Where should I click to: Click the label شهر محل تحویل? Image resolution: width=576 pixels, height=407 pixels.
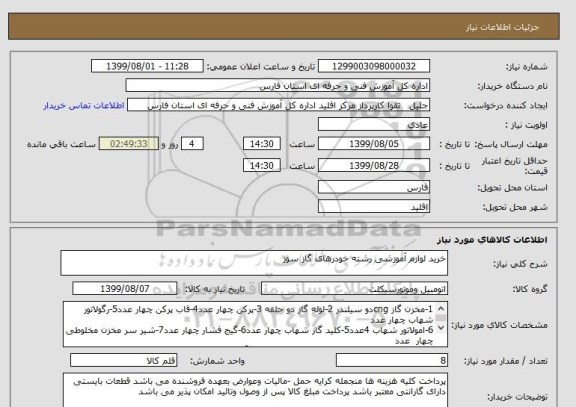coord(515,207)
